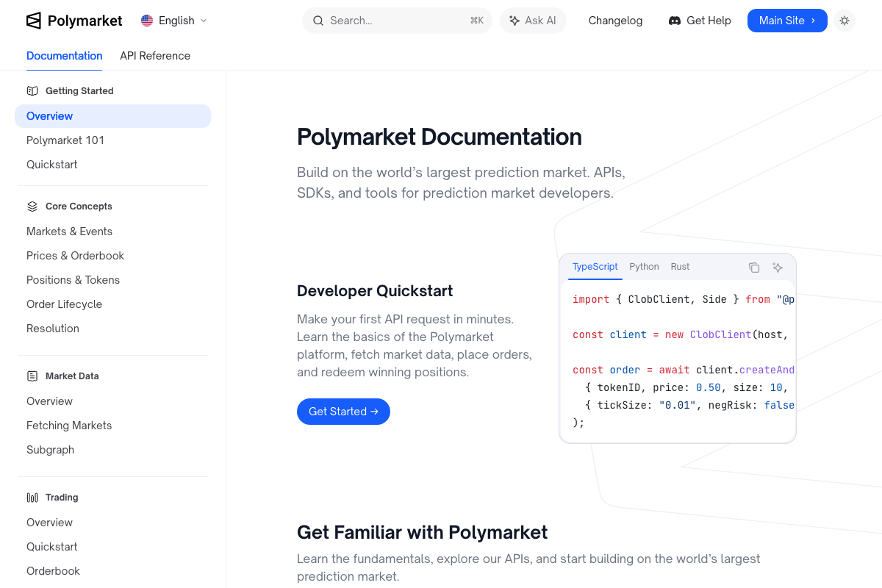The width and height of the screenshot is (882, 588).
Task: Open Positions & Tokens page
Action: (x=112, y=280)
